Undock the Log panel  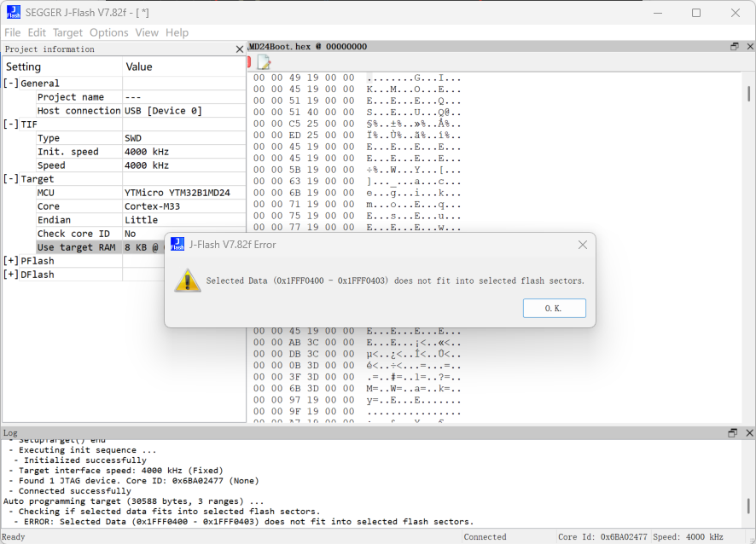click(732, 432)
